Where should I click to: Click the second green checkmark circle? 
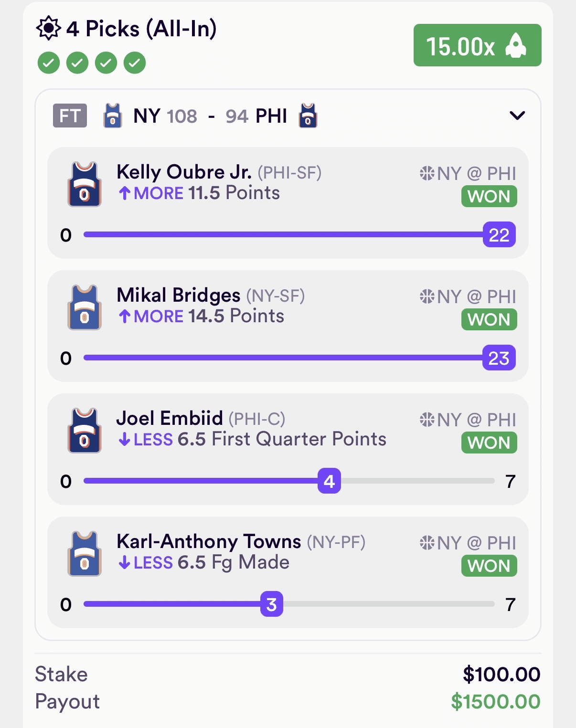pos(77,63)
